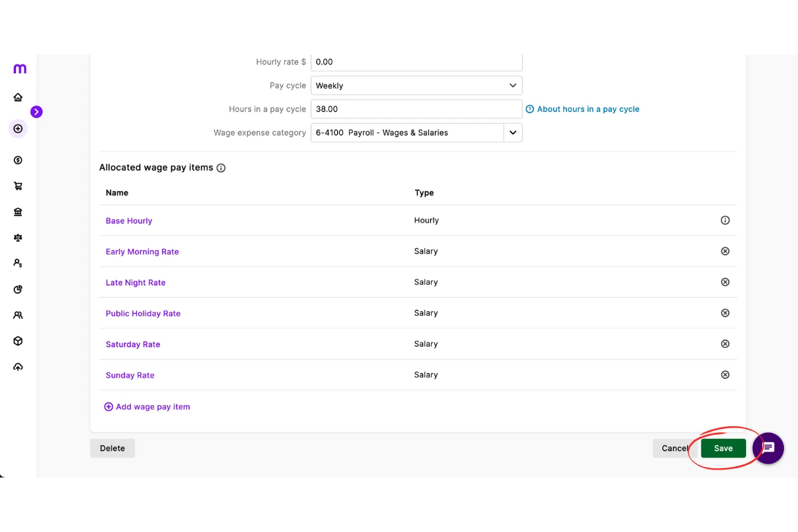This screenshot has width=798, height=532.
Task: Click the Name column header
Action: pos(117,193)
